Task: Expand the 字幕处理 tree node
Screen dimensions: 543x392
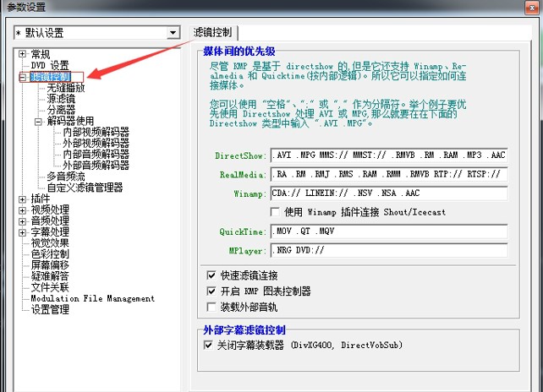Action: click(22, 232)
